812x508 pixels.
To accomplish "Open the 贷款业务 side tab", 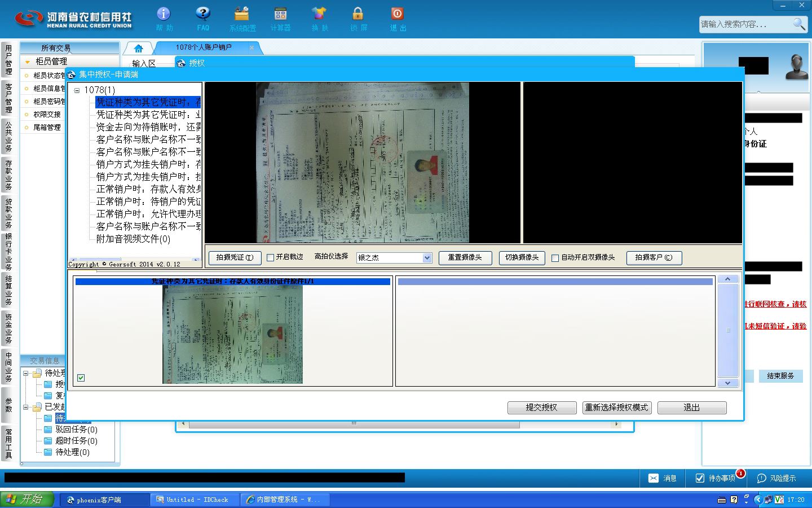I will [x=8, y=213].
